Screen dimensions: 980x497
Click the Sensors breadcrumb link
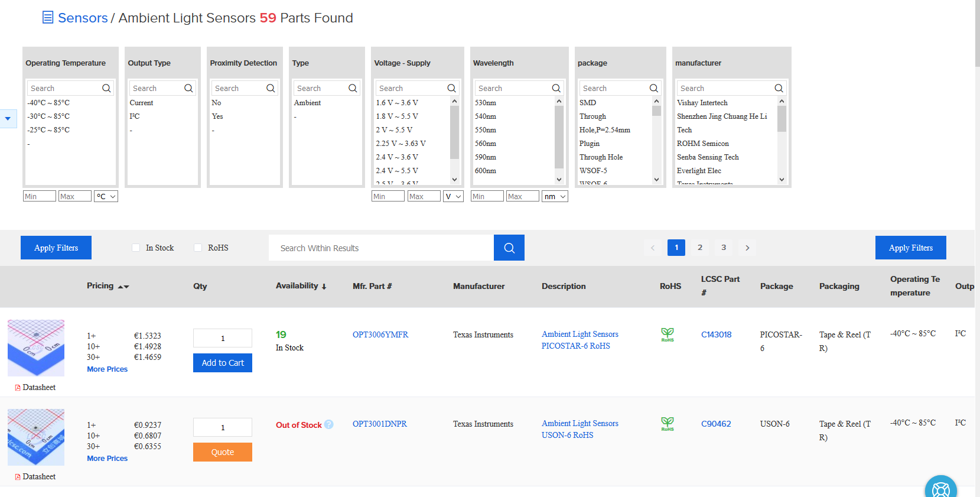point(83,18)
